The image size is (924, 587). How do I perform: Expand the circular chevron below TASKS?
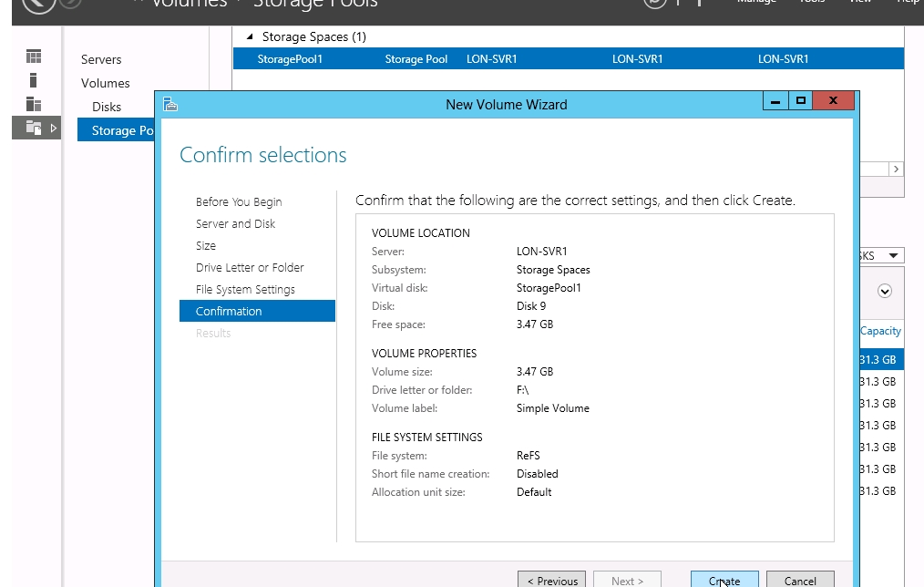pyautogui.click(x=884, y=292)
